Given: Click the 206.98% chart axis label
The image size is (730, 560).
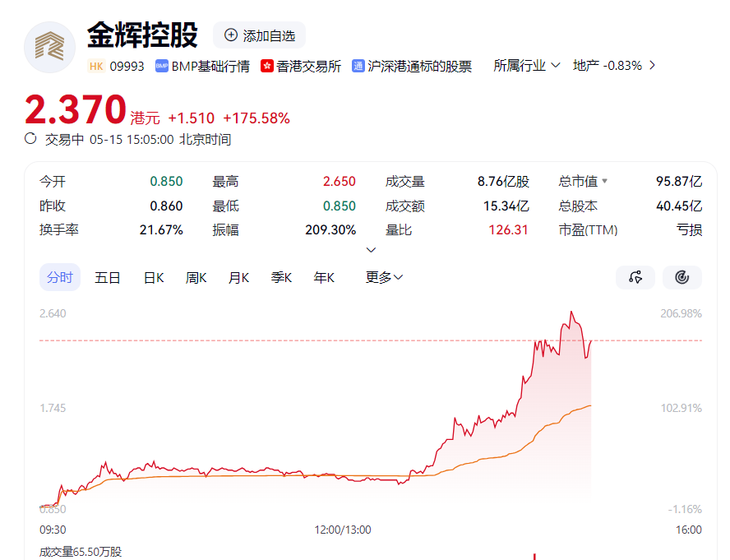Looking at the screenshot, I should (x=681, y=313).
